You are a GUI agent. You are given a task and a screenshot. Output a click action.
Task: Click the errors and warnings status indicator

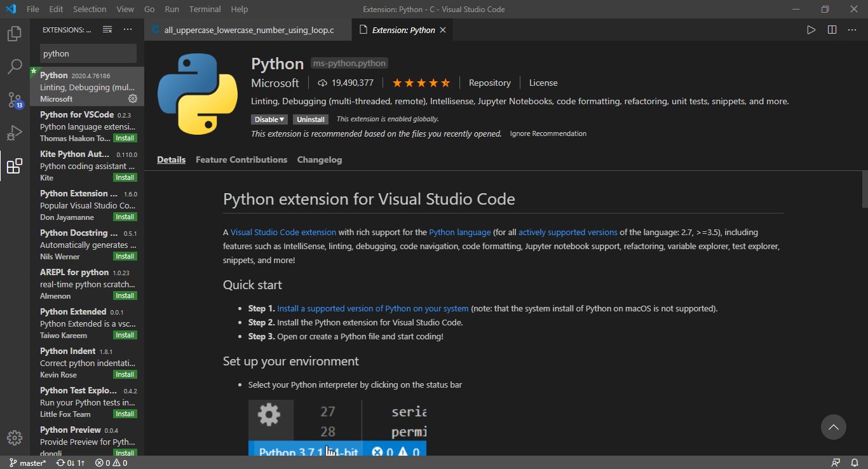coord(111,463)
